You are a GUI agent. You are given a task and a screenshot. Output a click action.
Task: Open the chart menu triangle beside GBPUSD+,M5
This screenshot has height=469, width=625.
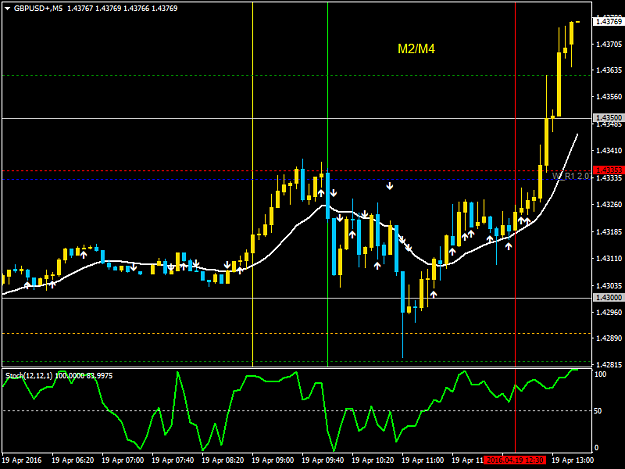tap(7, 8)
